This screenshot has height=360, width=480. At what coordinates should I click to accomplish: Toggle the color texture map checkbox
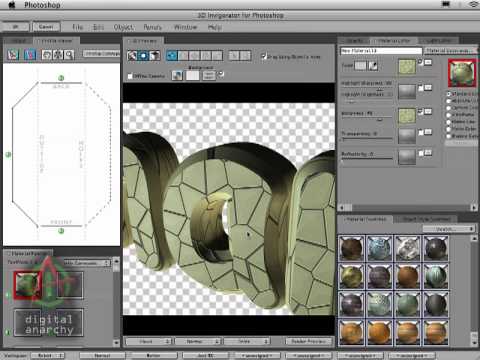coord(420,62)
